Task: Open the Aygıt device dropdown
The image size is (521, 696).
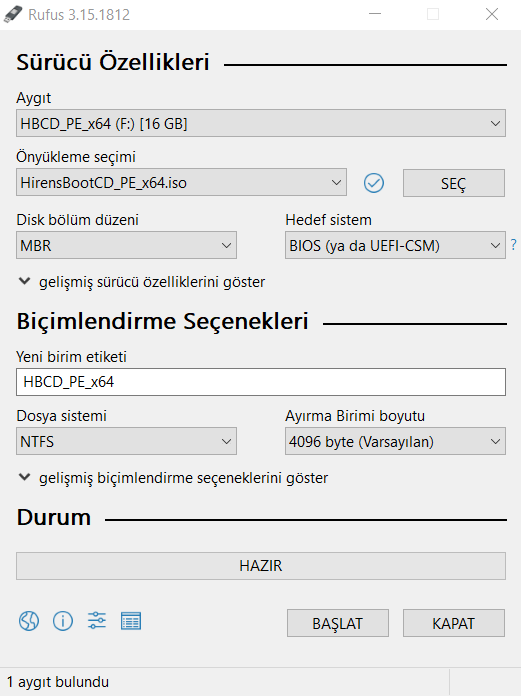Action: point(261,123)
